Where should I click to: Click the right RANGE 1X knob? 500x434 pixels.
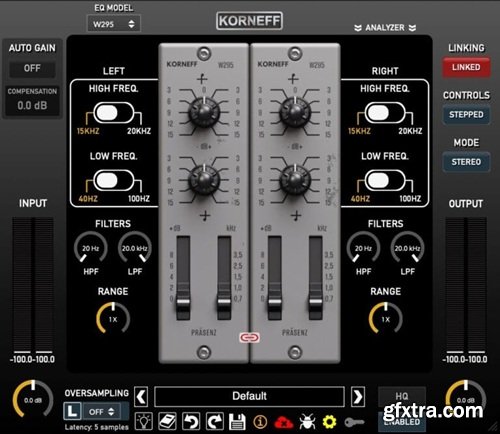(386, 318)
